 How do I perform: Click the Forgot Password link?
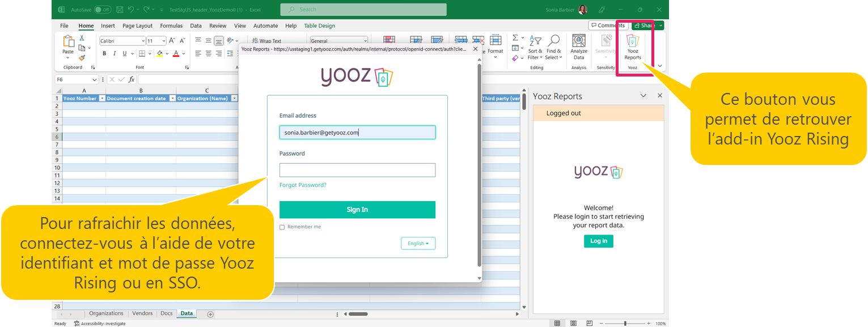pyautogui.click(x=303, y=185)
